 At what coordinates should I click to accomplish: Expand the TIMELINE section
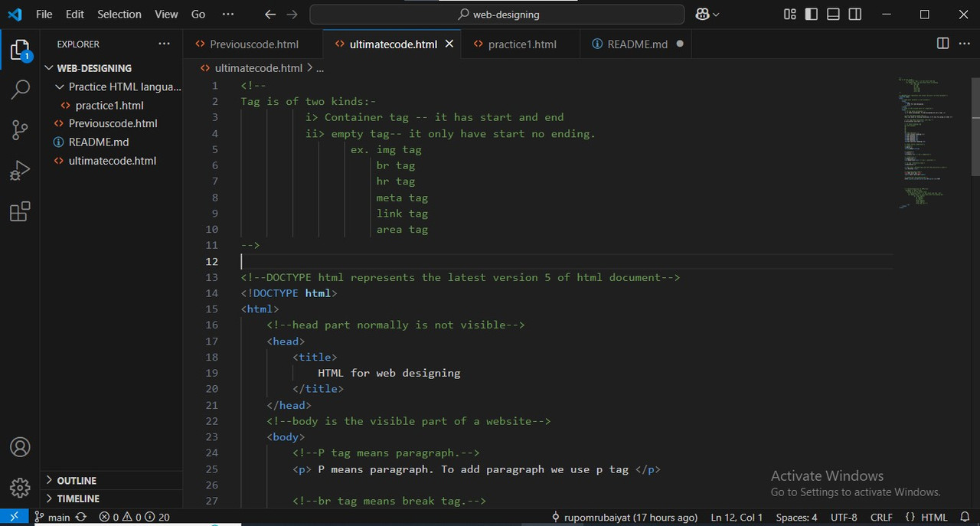(112, 498)
